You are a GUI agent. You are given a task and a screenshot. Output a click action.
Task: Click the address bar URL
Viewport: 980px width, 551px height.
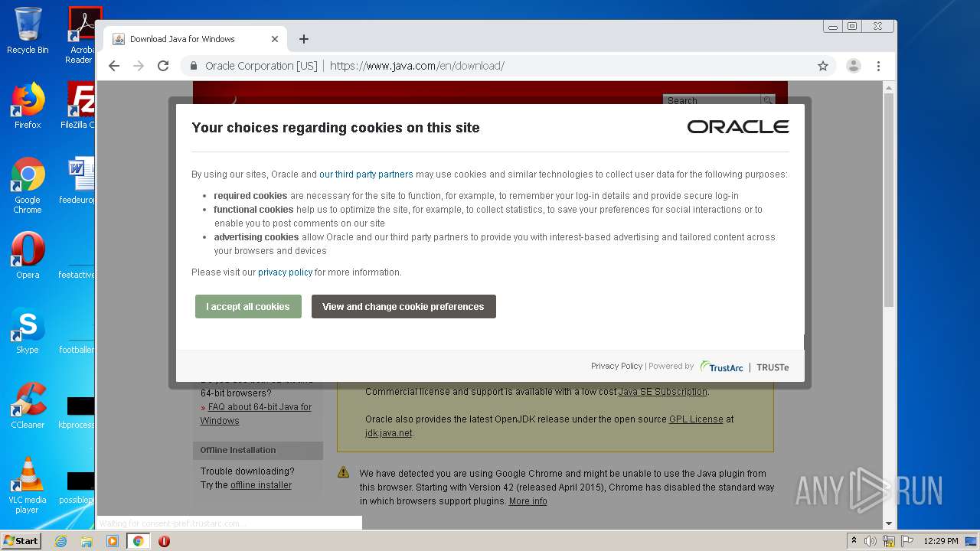coord(417,66)
